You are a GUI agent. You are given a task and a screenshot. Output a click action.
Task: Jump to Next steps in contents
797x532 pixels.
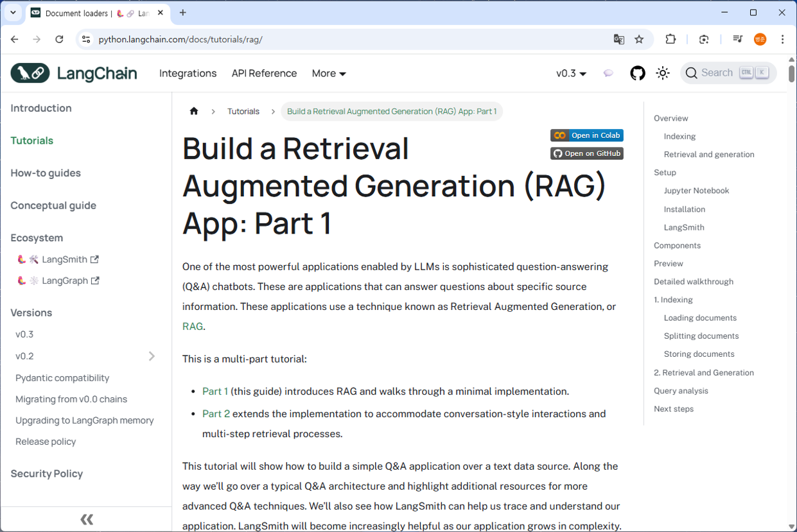pos(674,409)
